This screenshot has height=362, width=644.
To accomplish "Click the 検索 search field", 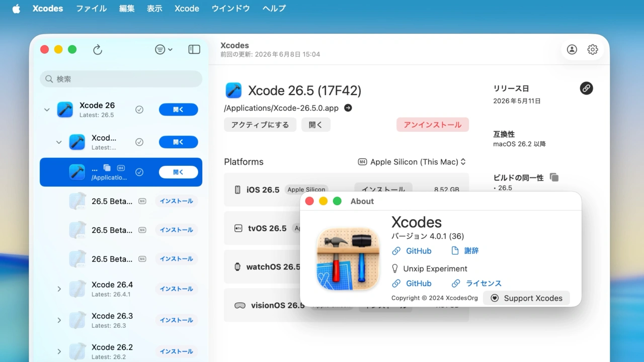I will click(x=121, y=79).
